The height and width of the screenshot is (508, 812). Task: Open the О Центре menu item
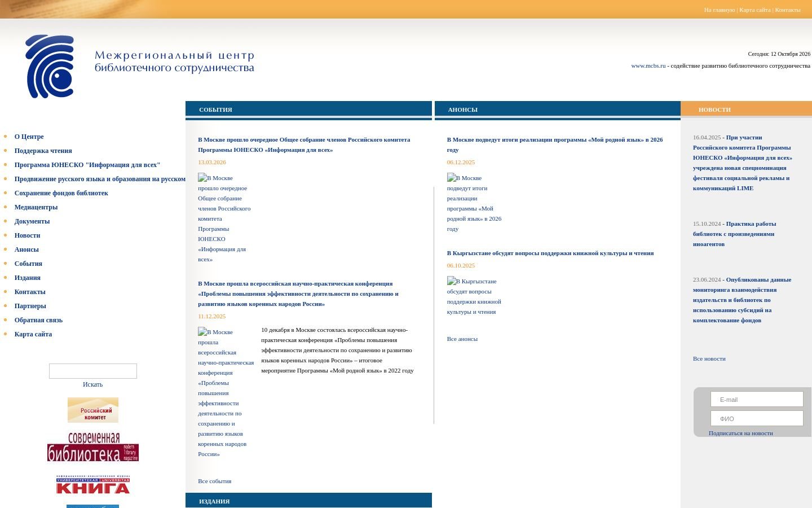29,137
